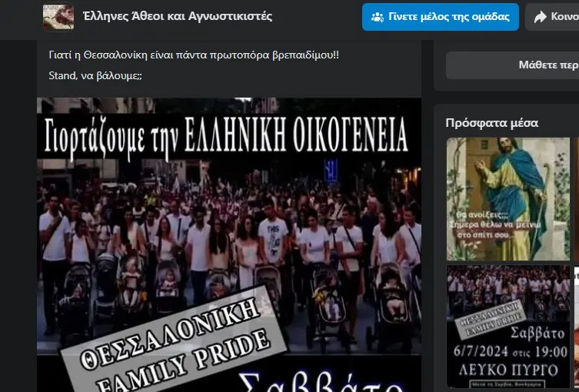Click the Κοινο share button label
Viewport: 579px width, 392px height.
click(565, 17)
